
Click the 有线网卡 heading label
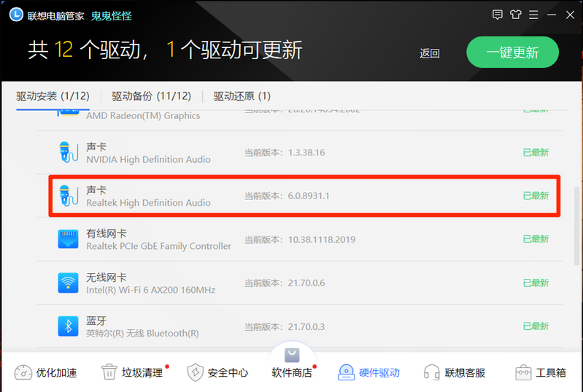107,234
